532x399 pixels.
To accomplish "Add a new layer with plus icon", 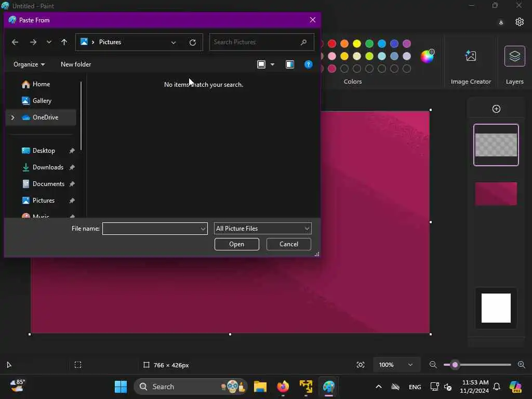I will [496, 109].
